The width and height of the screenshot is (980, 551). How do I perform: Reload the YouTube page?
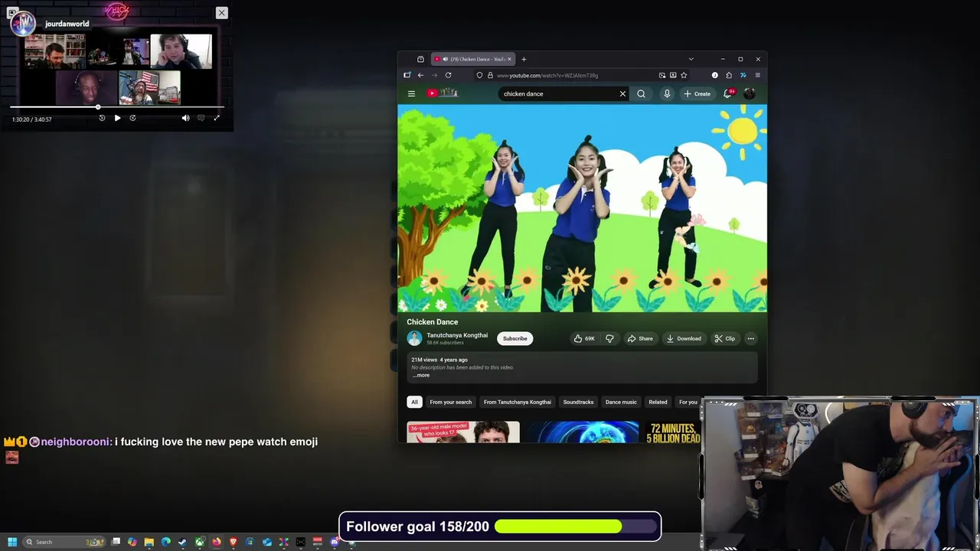click(448, 75)
